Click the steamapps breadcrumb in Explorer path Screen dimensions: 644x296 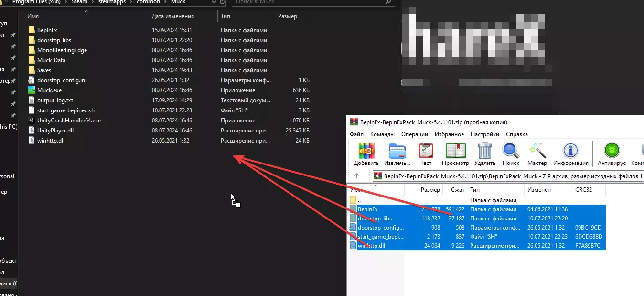click(x=112, y=2)
